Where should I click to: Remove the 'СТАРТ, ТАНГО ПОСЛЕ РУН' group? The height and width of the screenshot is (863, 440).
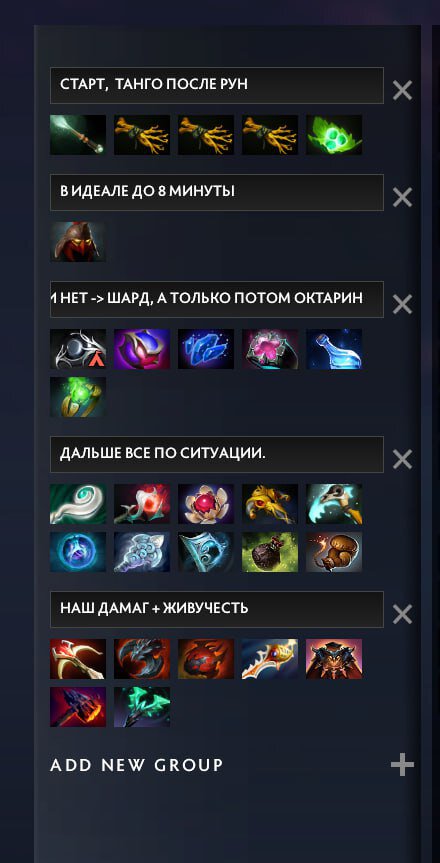pos(403,90)
